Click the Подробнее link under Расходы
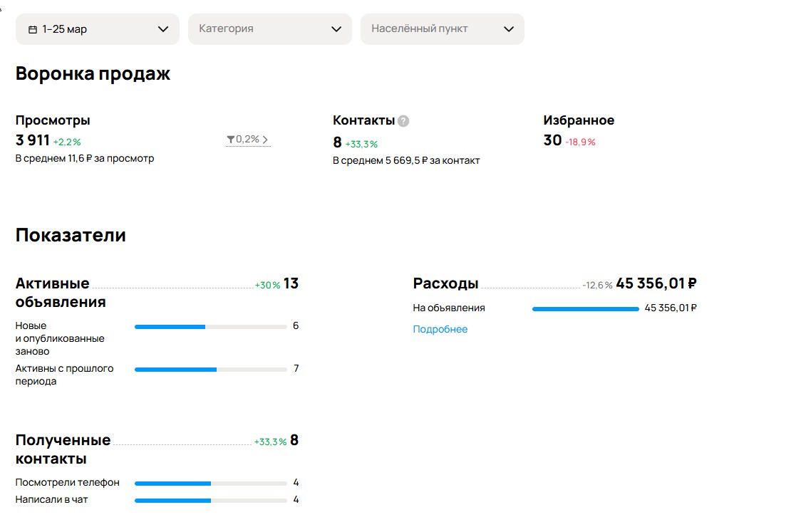 (x=440, y=329)
